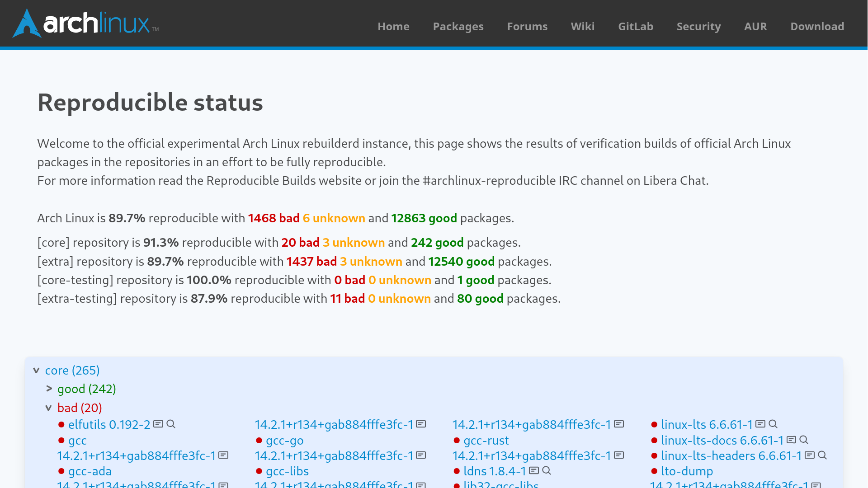Open build log icon for elfutils 0.192-2
Screen dimensions: 868x488
coord(158,424)
